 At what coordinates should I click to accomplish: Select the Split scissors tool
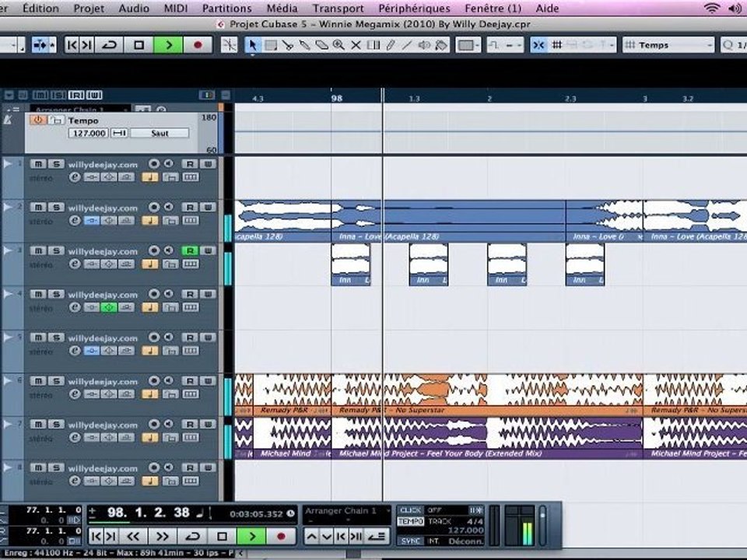tap(287, 45)
